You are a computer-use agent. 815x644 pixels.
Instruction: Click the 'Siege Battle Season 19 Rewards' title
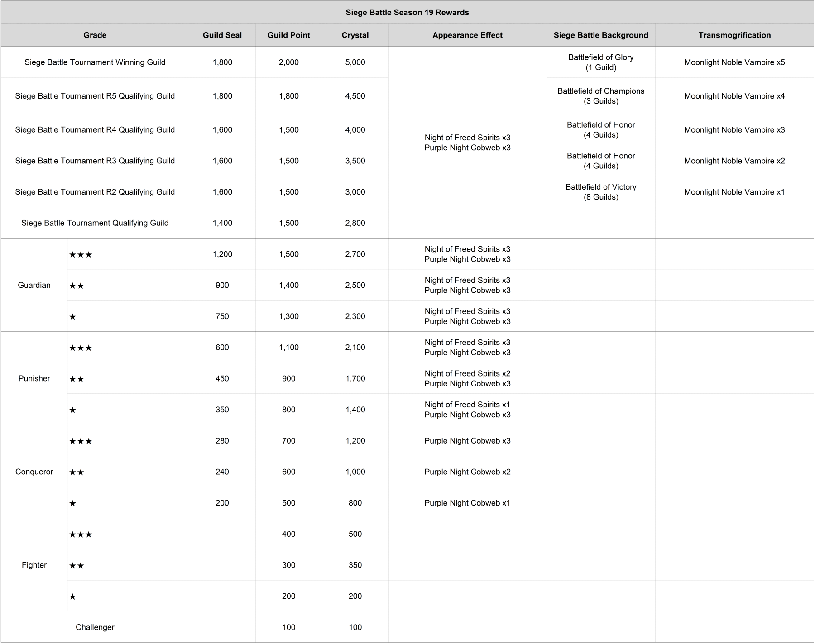pos(407,13)
